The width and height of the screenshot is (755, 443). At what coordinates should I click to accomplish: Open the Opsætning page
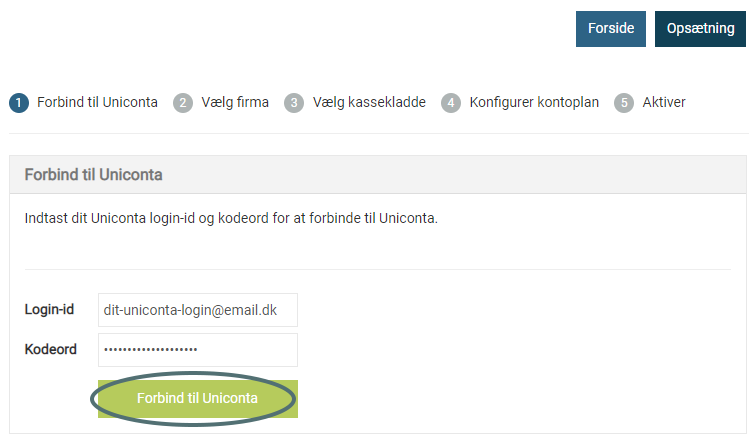coord(700,29)
